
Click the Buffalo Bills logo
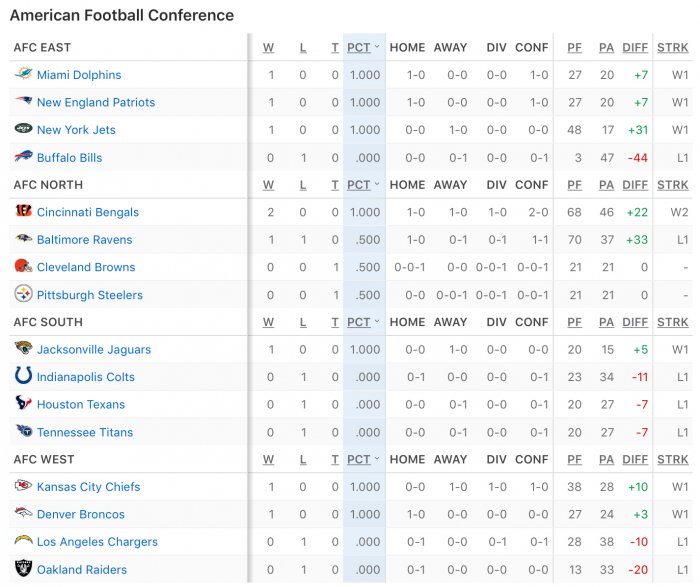[x=23, y=156]
